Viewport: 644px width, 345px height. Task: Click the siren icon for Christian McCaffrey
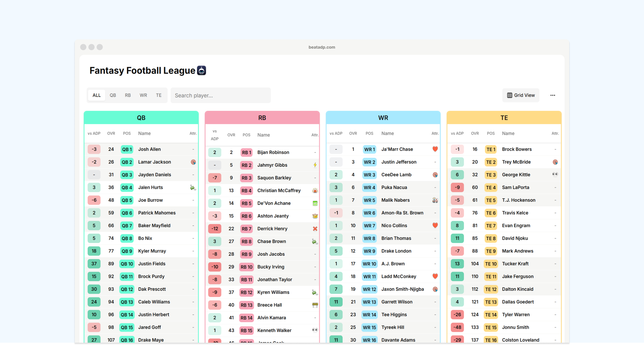pos(315,191)
